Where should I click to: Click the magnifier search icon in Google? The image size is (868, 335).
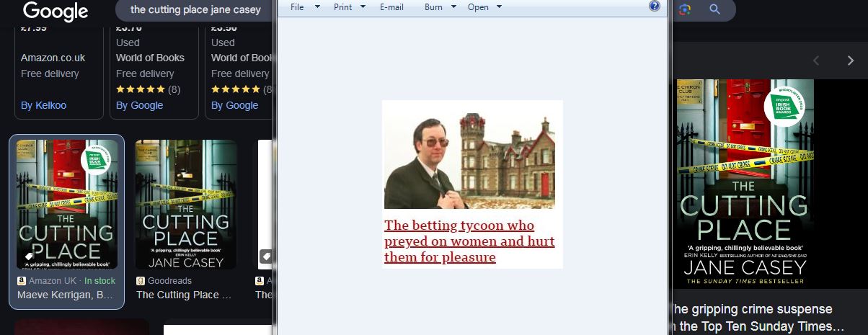(x=714, y=9)
